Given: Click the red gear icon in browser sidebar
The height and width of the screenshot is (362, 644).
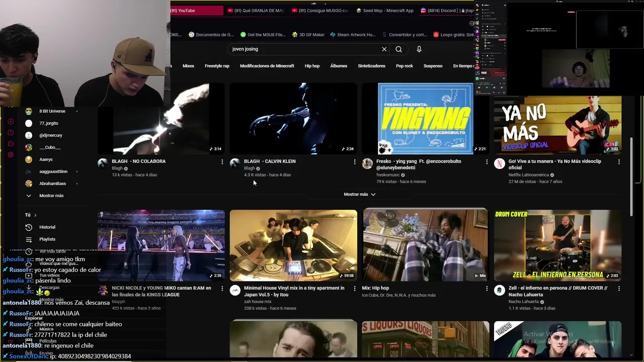Looking at the screenshot, I should pyautogui.click(x=11, y=155).
